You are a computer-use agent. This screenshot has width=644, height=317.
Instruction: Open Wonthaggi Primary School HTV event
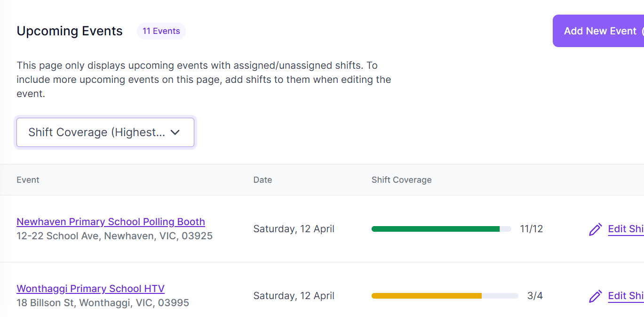[90, 289]
